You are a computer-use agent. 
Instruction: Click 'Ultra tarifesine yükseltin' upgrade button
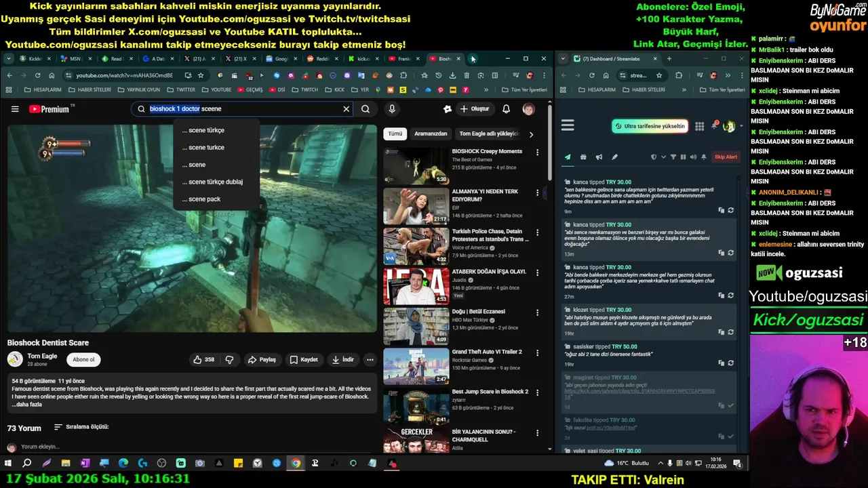(650, 126)
